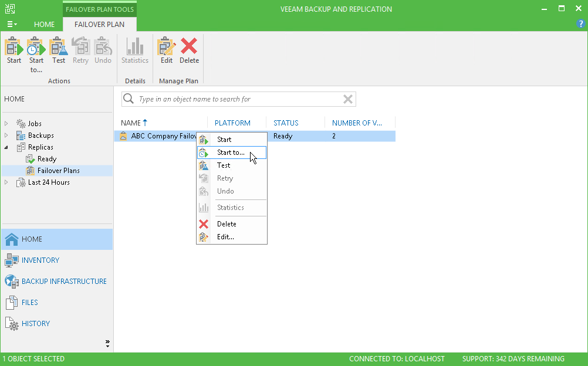
Task: Open the INVENTORY view
Action: point(57,260)
